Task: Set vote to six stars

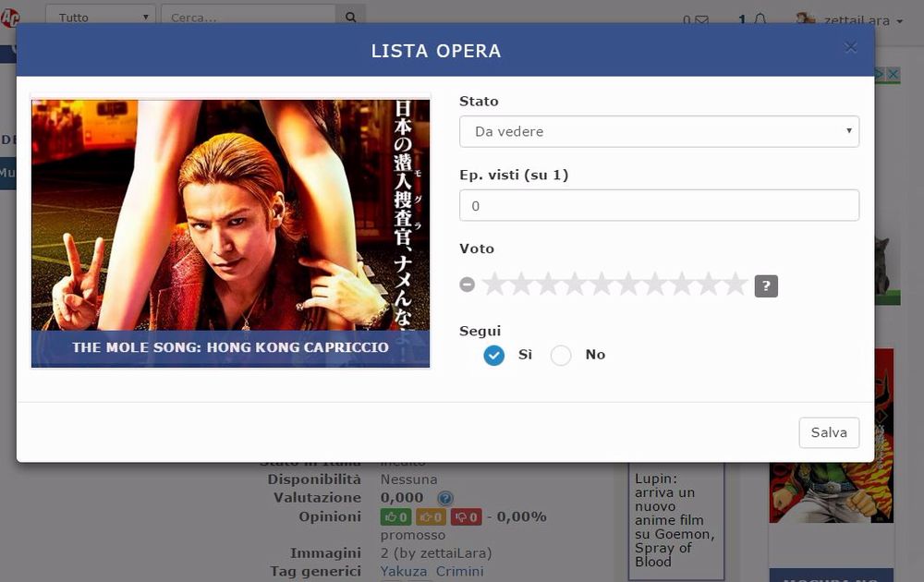Action: 628,285
